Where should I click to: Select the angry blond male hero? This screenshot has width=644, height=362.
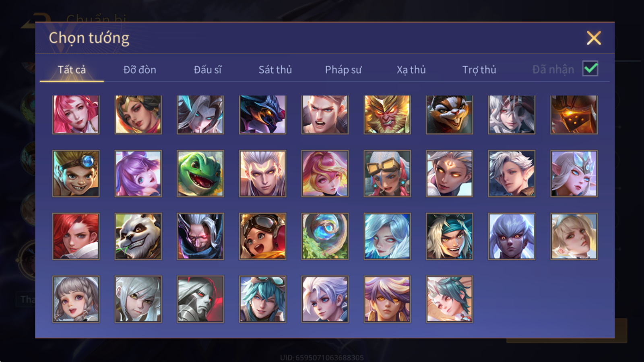click(325, 114)
